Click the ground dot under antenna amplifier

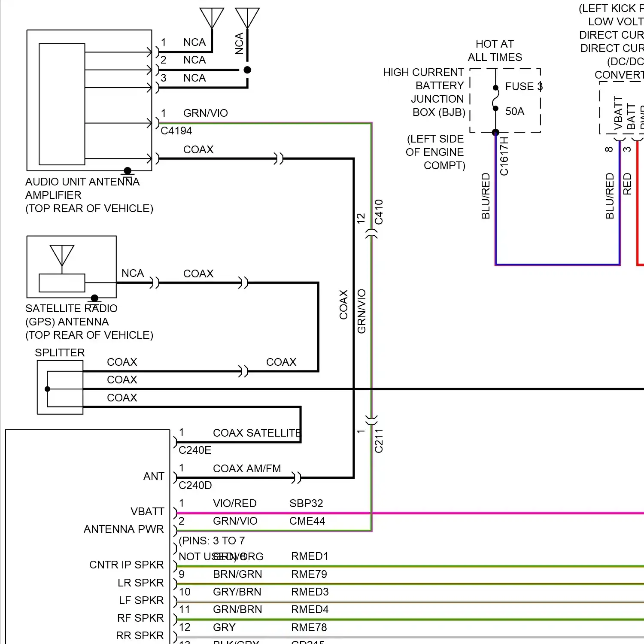[128, 171]
